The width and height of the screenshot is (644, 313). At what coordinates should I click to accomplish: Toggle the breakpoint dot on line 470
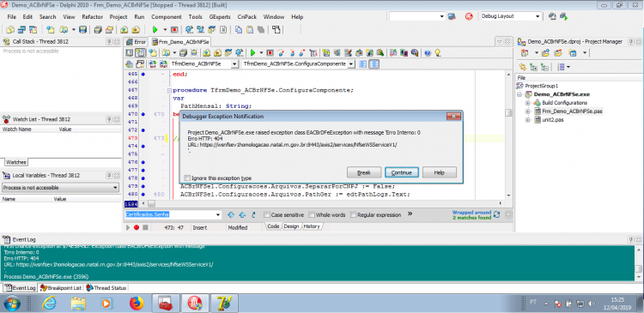coord(143,114)
